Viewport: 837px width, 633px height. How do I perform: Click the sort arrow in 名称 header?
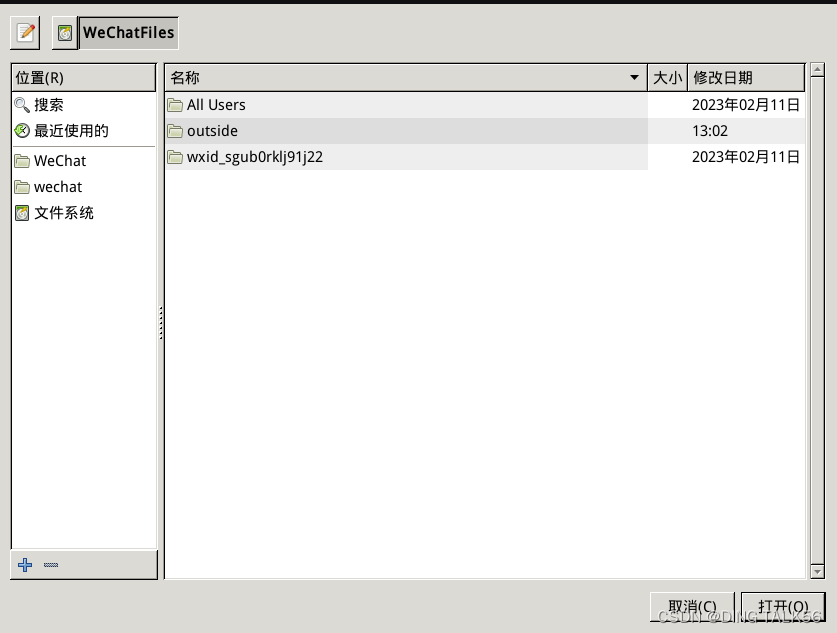pos(634,78)
